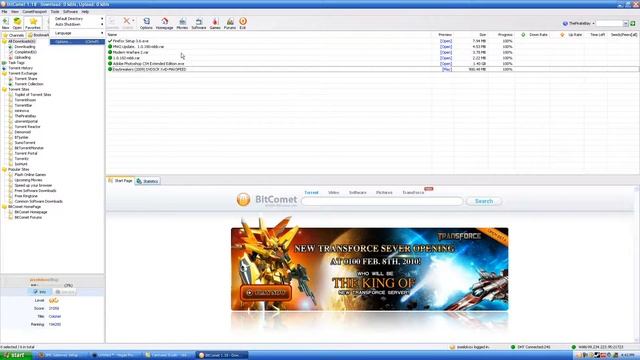640x360 pixels.
Task: Click the DHT Connected status icon
Action: click(513, 347)
